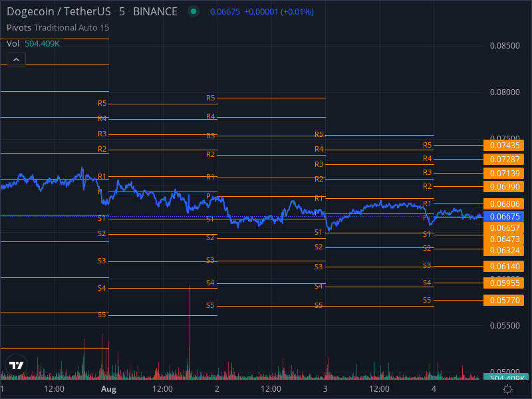
Task: Click the 0.06657 pivot price label
Action: click(x=504, y=228)
